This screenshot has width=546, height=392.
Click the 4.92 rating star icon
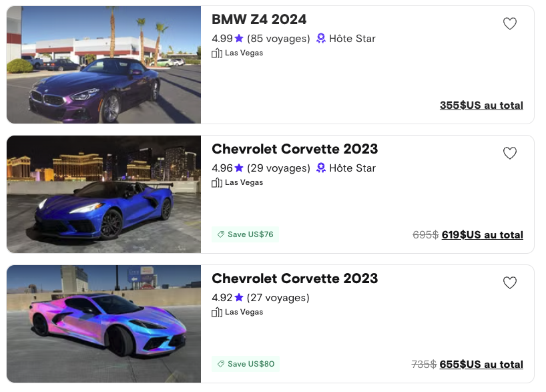coord(239,298)
